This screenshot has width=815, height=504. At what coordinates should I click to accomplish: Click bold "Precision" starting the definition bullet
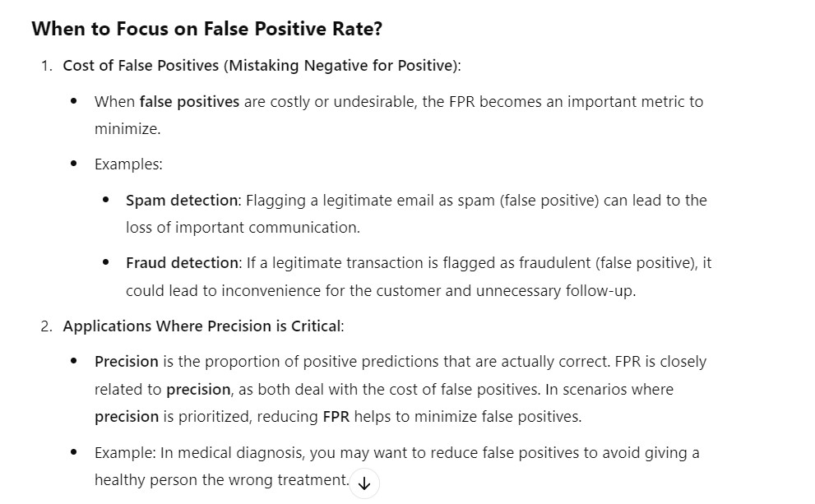[126, 362]
